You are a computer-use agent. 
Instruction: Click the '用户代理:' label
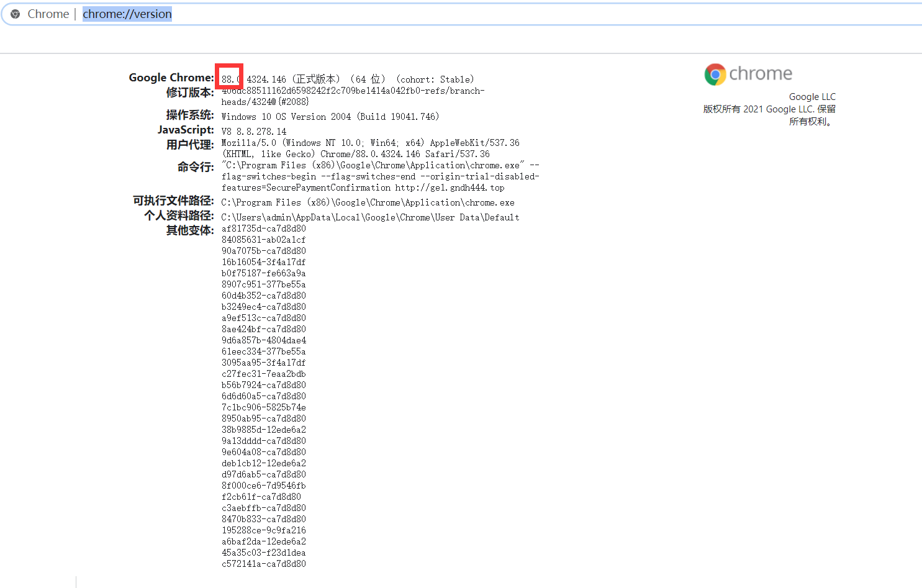[190, 145]
